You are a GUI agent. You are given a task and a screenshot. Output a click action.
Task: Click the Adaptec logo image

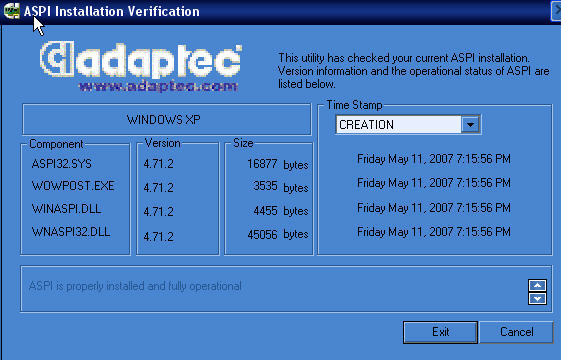[141, 60]
